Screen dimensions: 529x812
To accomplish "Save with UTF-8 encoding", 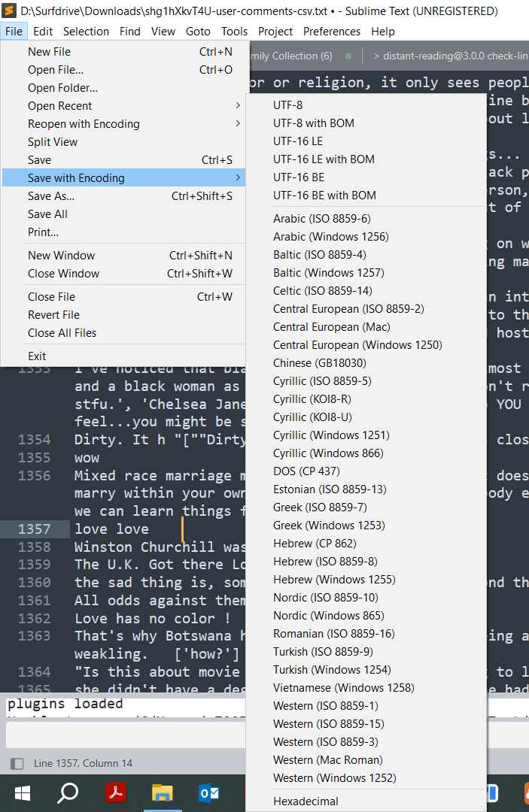I will (x=366, y=105).
